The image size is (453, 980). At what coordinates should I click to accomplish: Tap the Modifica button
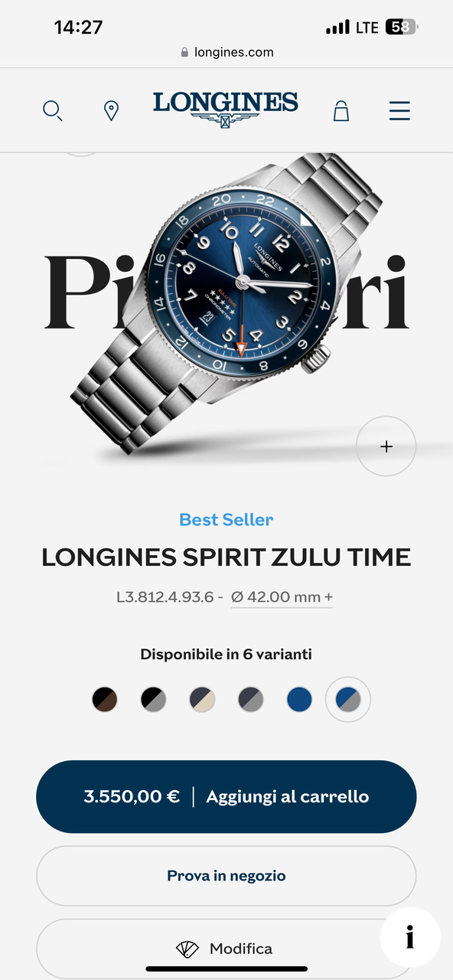click(226, 949)
